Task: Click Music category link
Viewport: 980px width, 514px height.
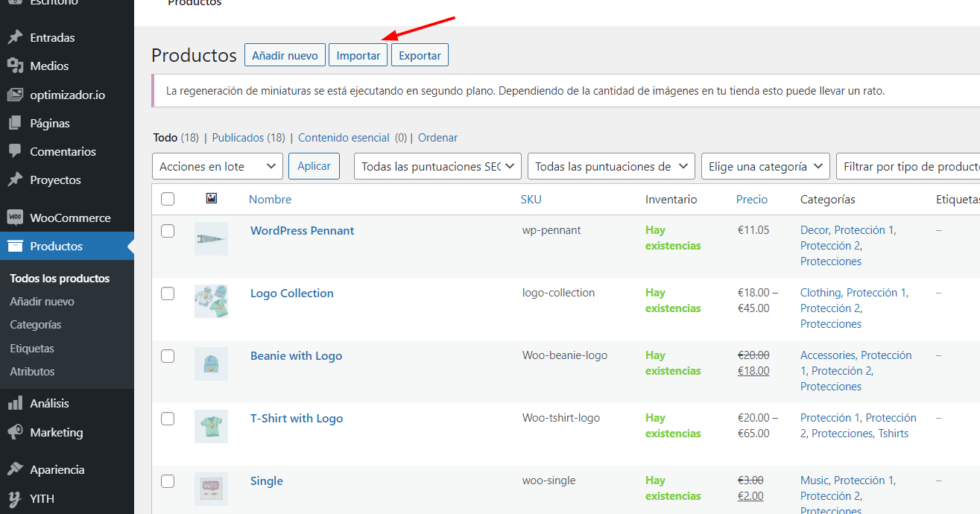Action: [814, 480]
